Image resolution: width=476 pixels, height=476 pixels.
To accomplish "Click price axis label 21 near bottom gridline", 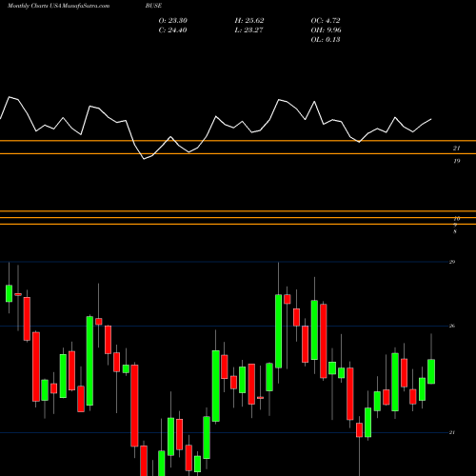I will 452,432.
